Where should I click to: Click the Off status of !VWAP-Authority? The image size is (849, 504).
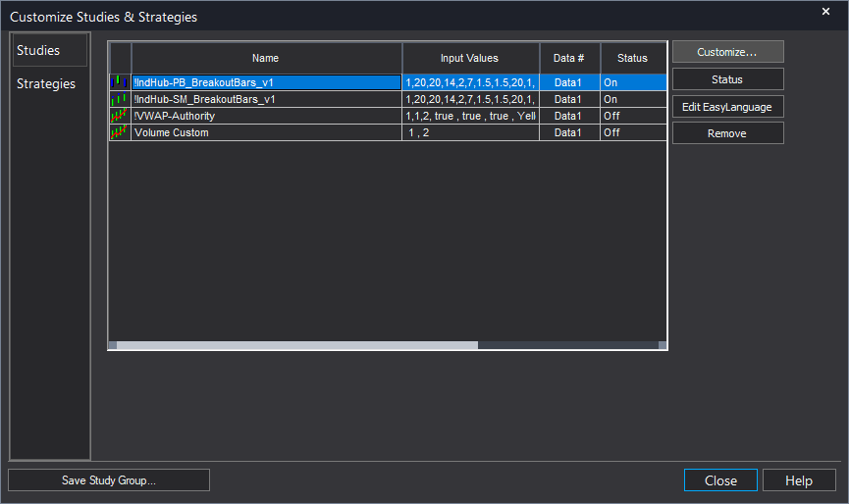click(x=633, y=116)
